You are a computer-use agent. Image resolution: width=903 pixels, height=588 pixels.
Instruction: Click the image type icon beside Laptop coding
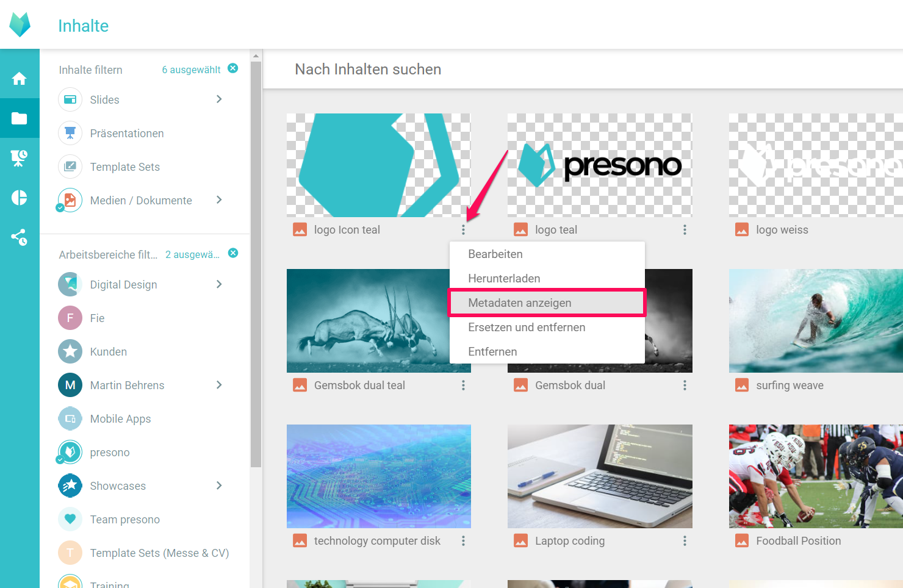pos(520,540)
